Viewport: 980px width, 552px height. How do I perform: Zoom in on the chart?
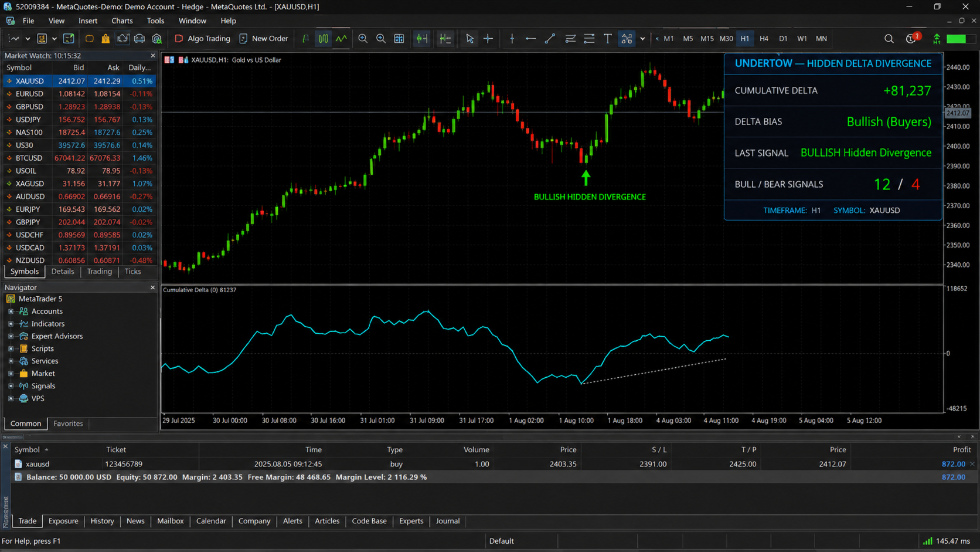coord(363,39)
